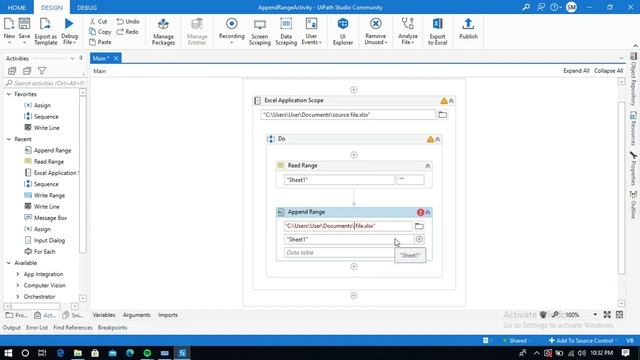Click Expand All in designer
This screenshot has height=360, width=640.
click(576, 71)
